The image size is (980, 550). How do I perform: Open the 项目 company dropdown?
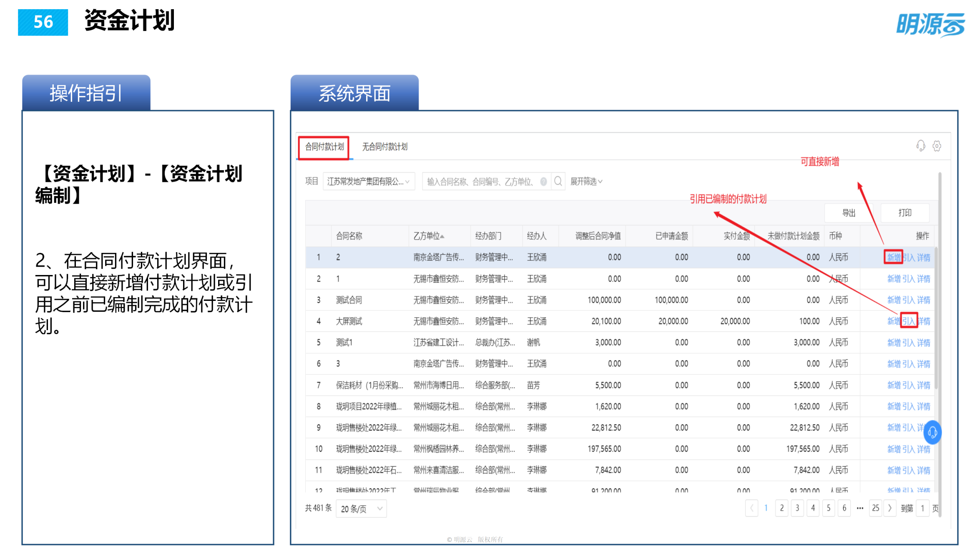[369, 182]
